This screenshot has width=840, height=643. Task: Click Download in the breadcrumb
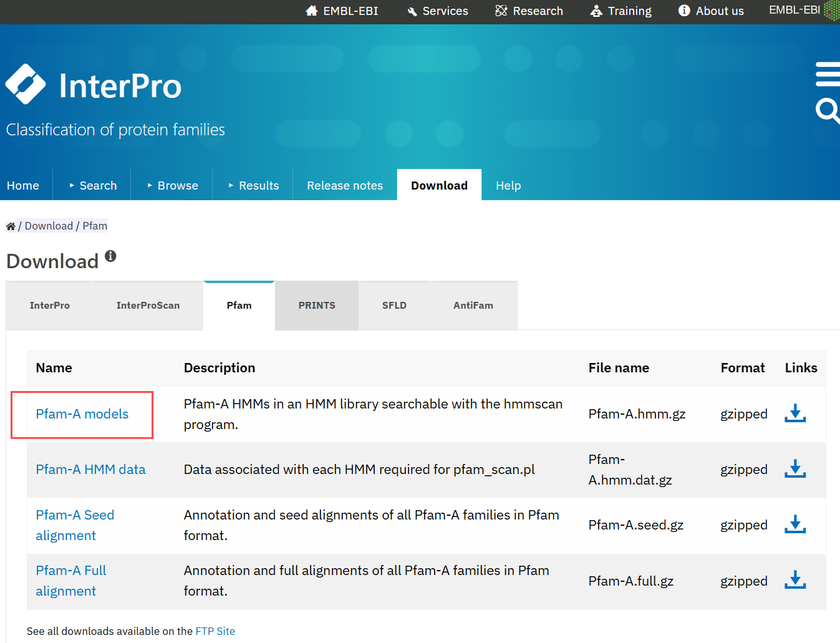[49, 226]
